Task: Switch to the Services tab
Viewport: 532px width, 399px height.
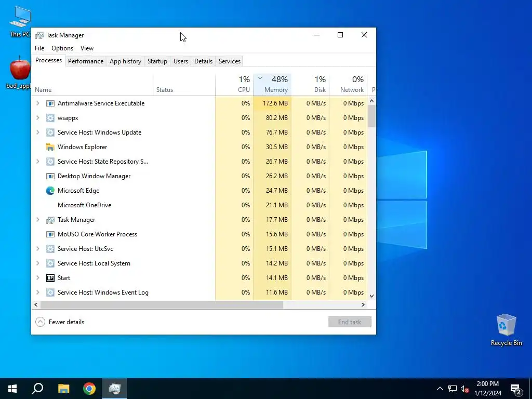Action: pos(229,61)
